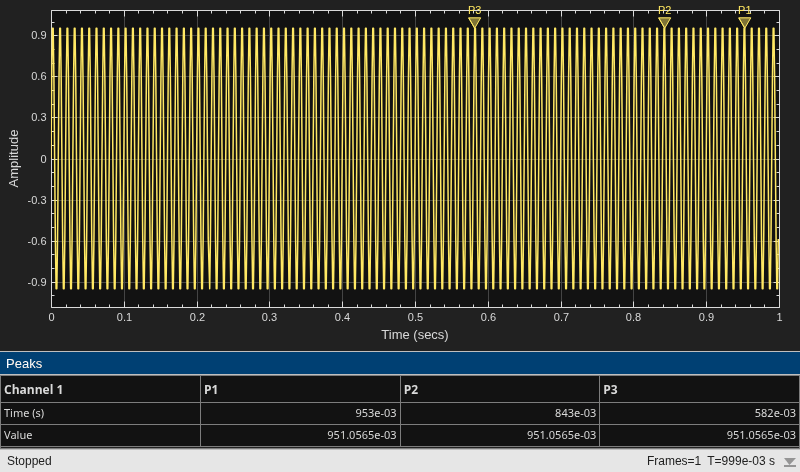
Task: Select the P3 peak marker triangle
Action: (474, 22)
